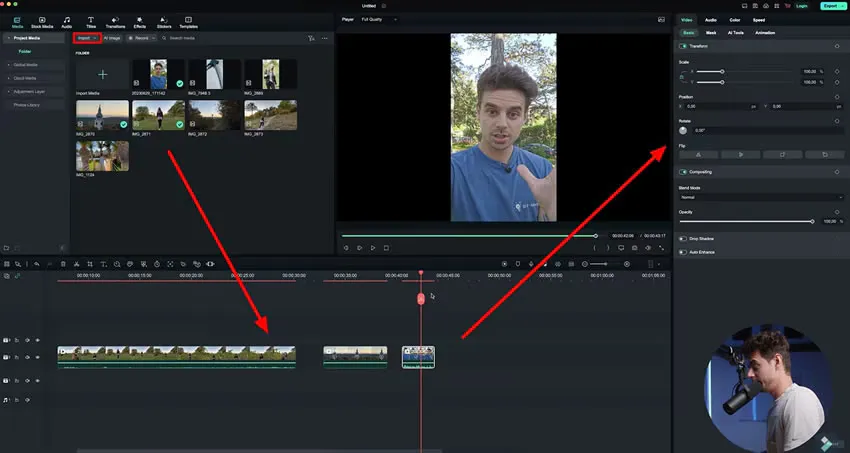This screenshot has height=453, width=850.
Task: Open the Effects library
Action: (139, 22)
